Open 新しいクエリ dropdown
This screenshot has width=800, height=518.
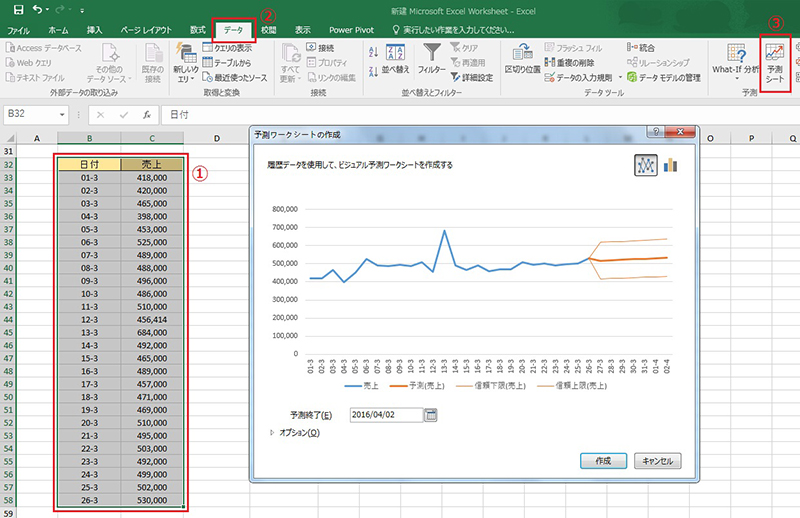186,63
